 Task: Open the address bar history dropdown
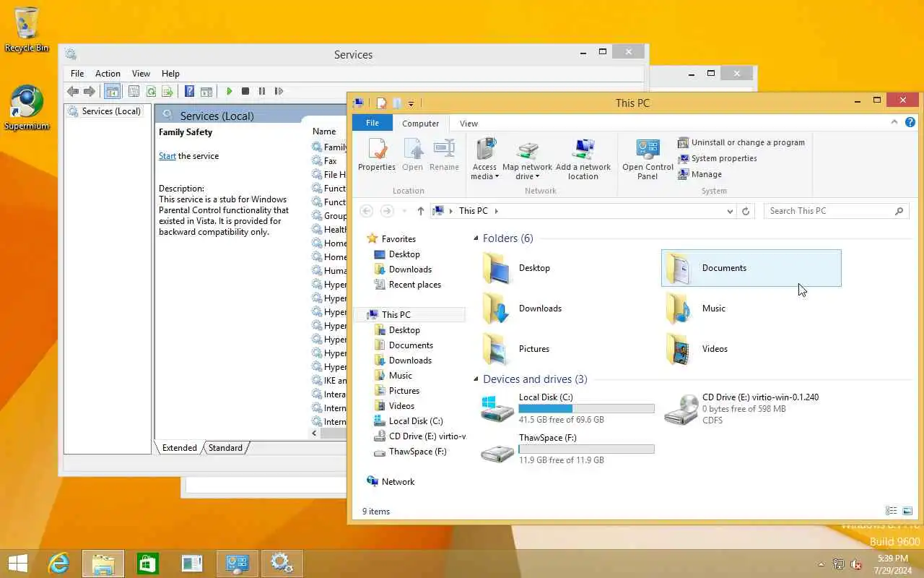730,211
